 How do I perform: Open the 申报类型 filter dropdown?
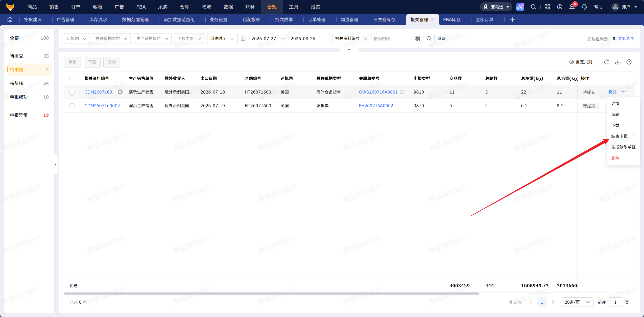pos(189,38)
